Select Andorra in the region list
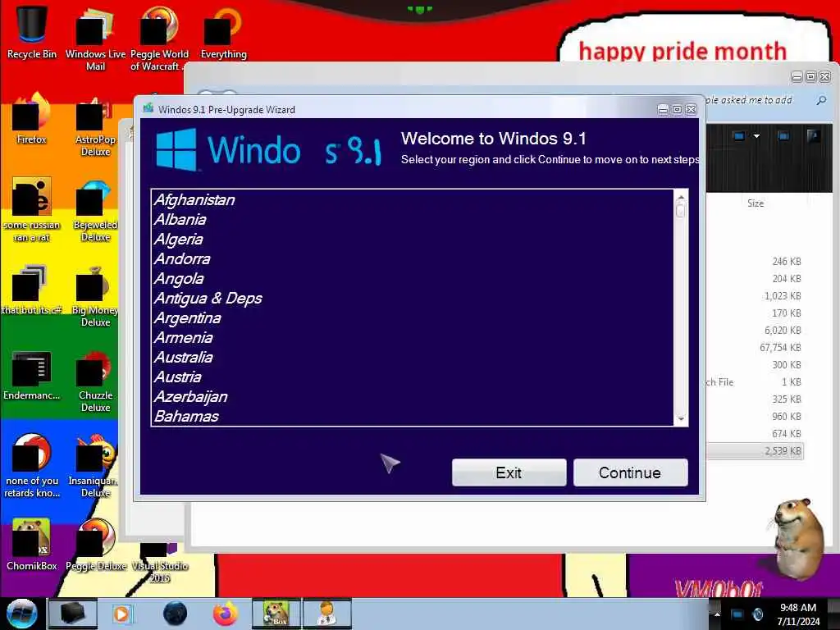Image resolution: width=840 pixels, height=630 pixels. pyautogui.click(x=412, y=259)
